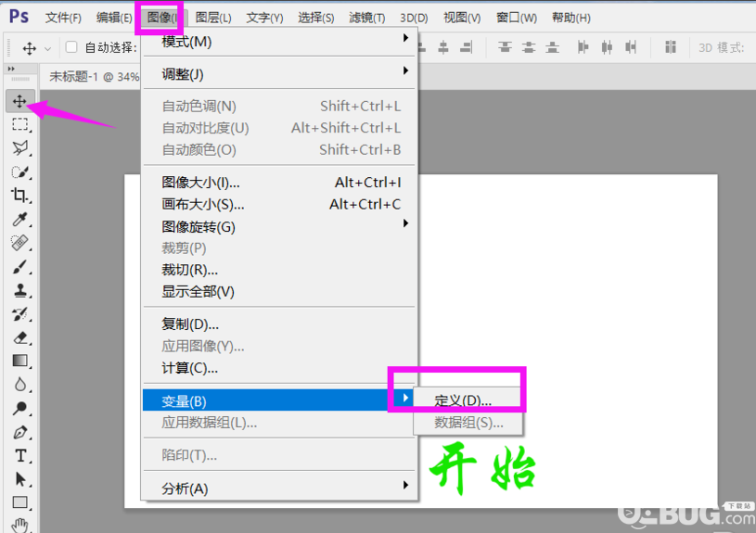Open the 帮助(H) menu
The width and height of the screenshot is (756, 533).
(570, 18)
